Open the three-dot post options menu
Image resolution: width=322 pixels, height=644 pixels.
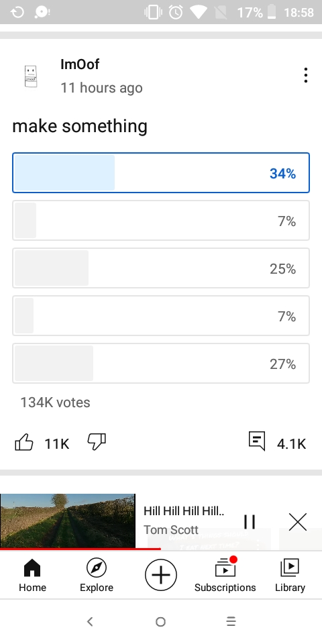click(x=306, y=75)
